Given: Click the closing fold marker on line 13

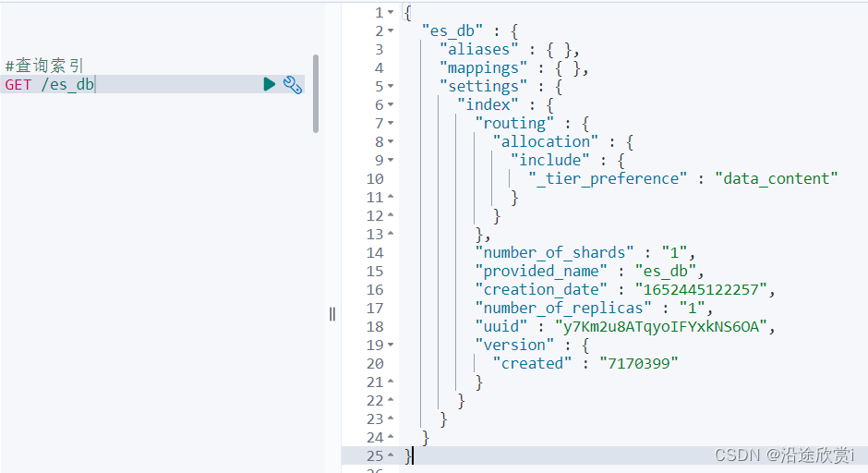Looking at the screenshot, I should click(x=391, y=235).
